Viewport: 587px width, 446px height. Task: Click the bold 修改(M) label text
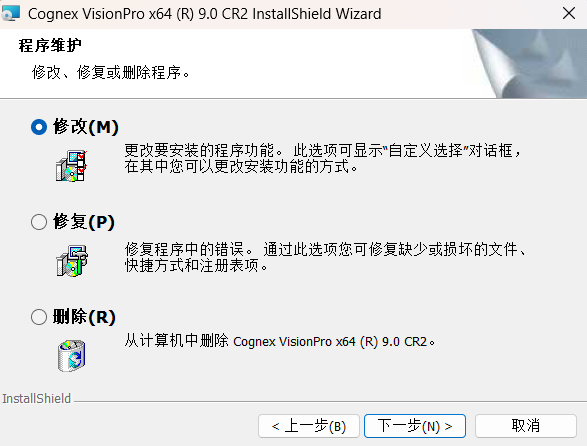86,127
